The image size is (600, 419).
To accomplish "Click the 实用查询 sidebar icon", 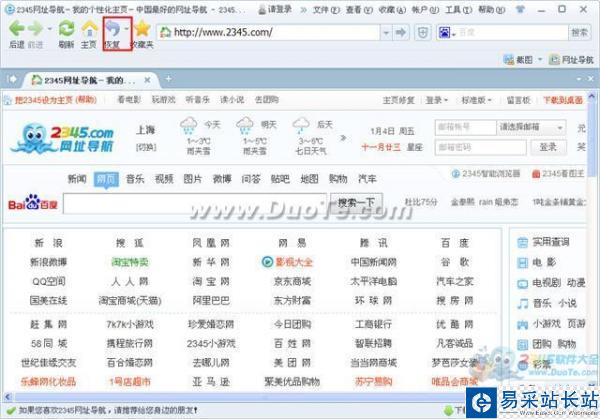I will [x=522, y=242].
